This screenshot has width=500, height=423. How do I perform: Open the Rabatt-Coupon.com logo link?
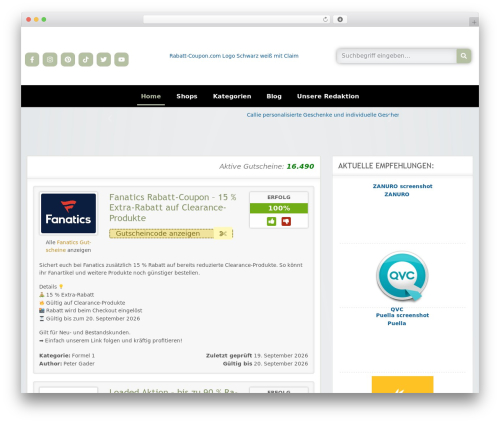click(x=234, y=56)
